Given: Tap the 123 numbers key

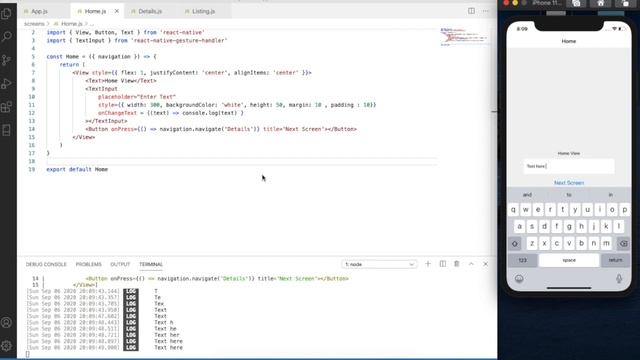Looking at the screenshot, I should tap(522, 260).
